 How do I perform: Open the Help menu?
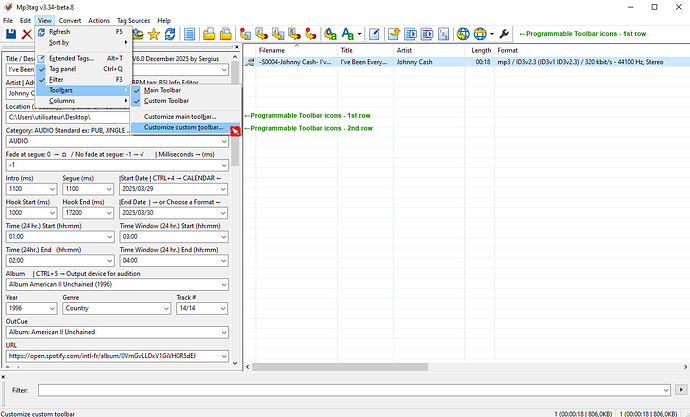point(164,21)
